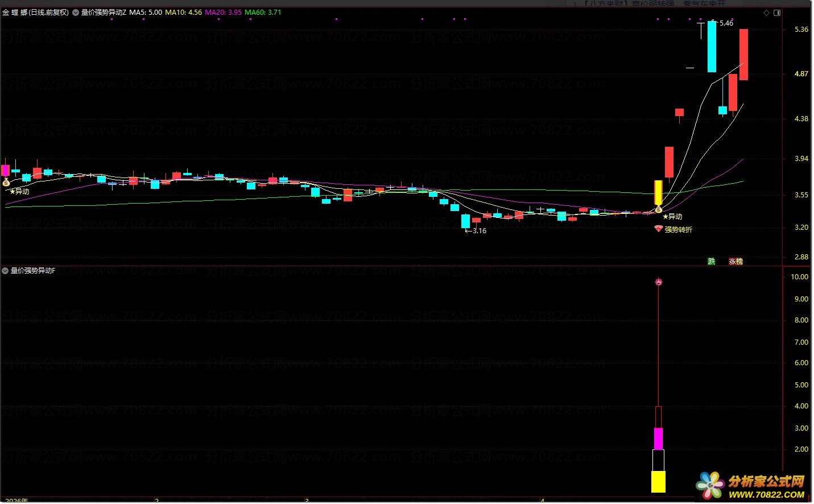This screenshot has width=814, height=504.
Task: Click the red diamond 强势转折 icon
Action: coord(659,229)
